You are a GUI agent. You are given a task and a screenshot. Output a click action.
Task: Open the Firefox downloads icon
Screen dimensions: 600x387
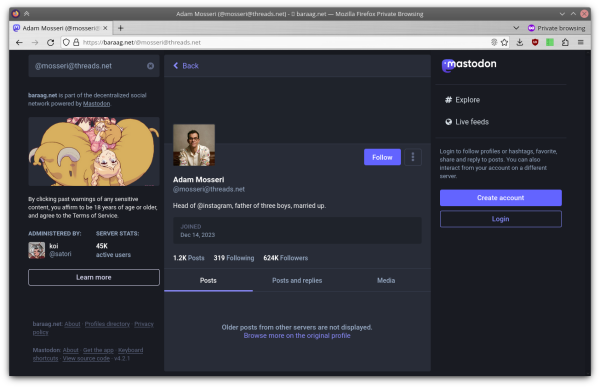point(520,42)
